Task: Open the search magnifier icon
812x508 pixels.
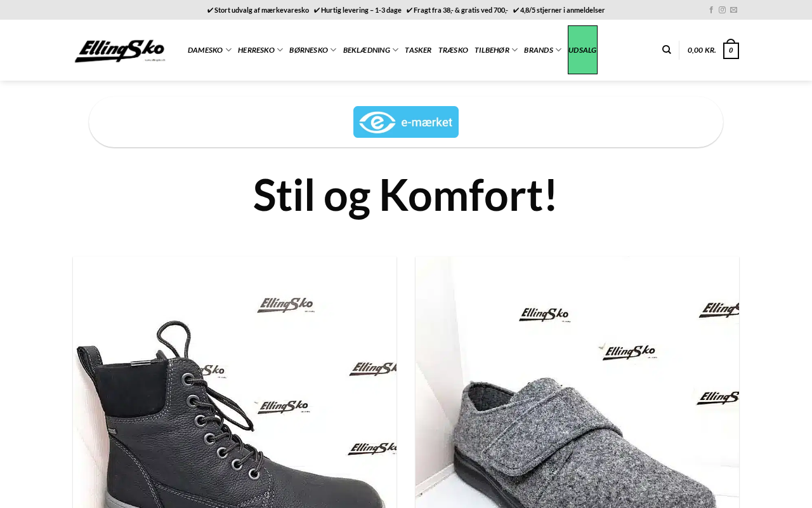Action: click(x=666, y=50)
